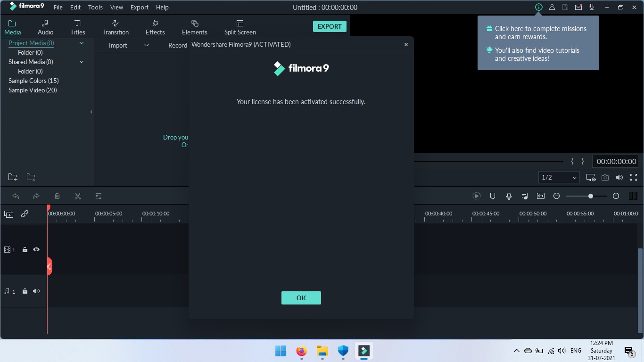Adjust the timeline zoom slider
The width and height of the screenshot is (644, 362).
pos(586,196)
